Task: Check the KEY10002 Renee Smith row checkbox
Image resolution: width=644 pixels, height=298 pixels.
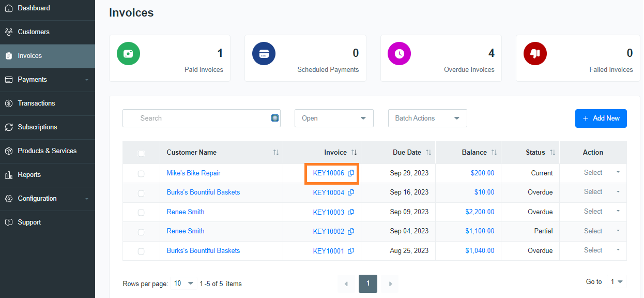Action: 141,232
